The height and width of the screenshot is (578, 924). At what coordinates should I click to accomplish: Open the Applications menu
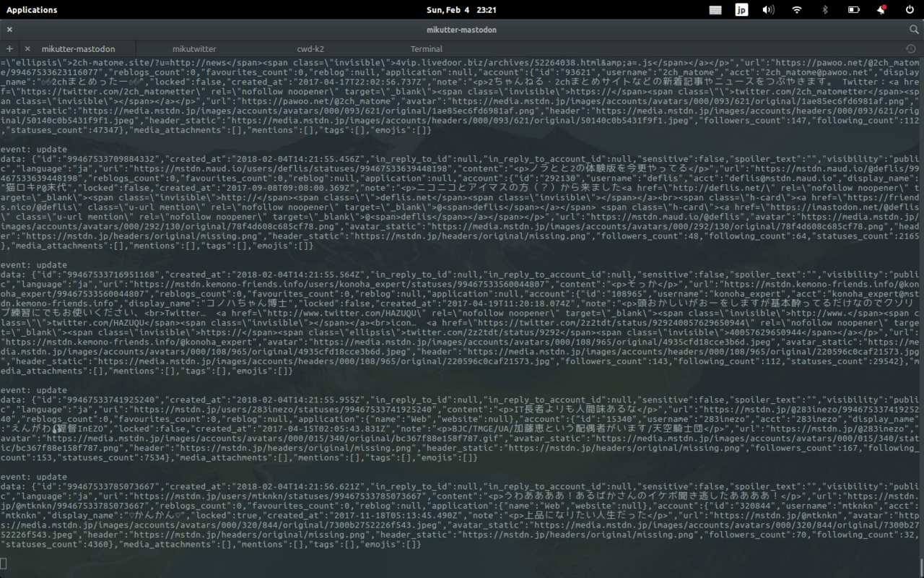coord(32,10)
